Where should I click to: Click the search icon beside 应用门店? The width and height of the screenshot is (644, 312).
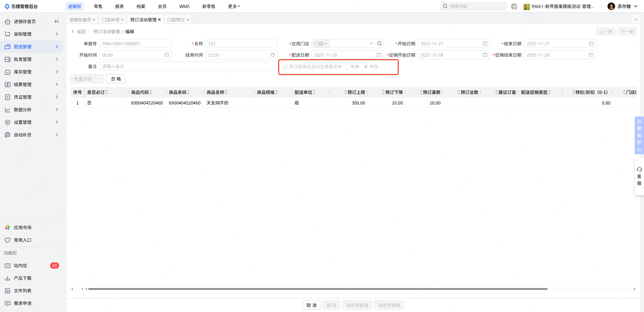(380, 44)
